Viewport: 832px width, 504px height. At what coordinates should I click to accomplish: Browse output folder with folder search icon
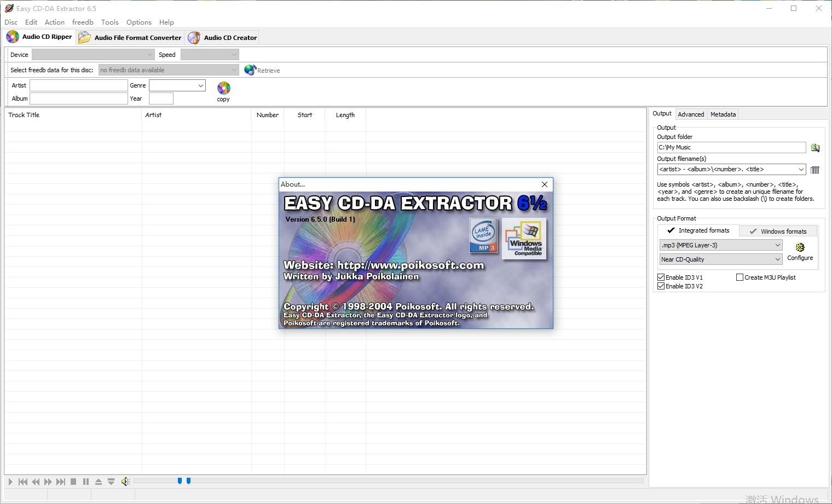coord(815,147)
